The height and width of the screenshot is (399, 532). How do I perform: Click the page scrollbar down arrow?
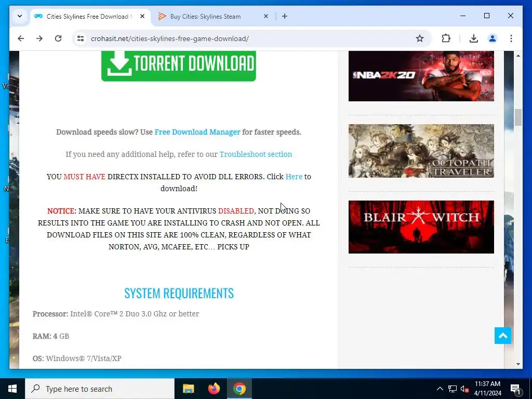pyautogui.click(x=518, y=364)
